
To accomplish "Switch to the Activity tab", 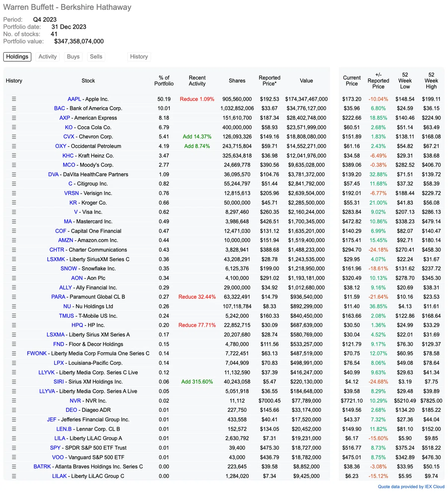I will point(48,57).
